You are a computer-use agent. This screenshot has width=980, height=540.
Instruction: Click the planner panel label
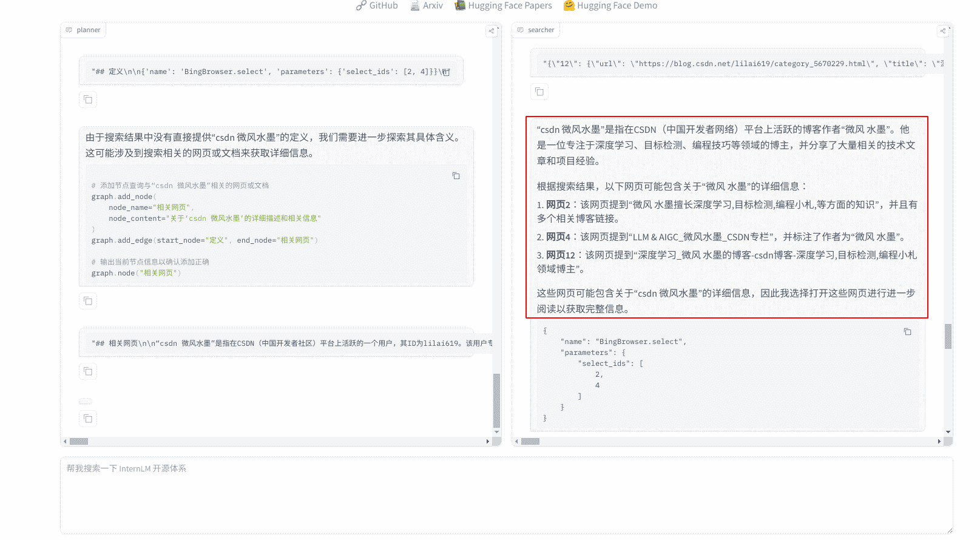83,30
